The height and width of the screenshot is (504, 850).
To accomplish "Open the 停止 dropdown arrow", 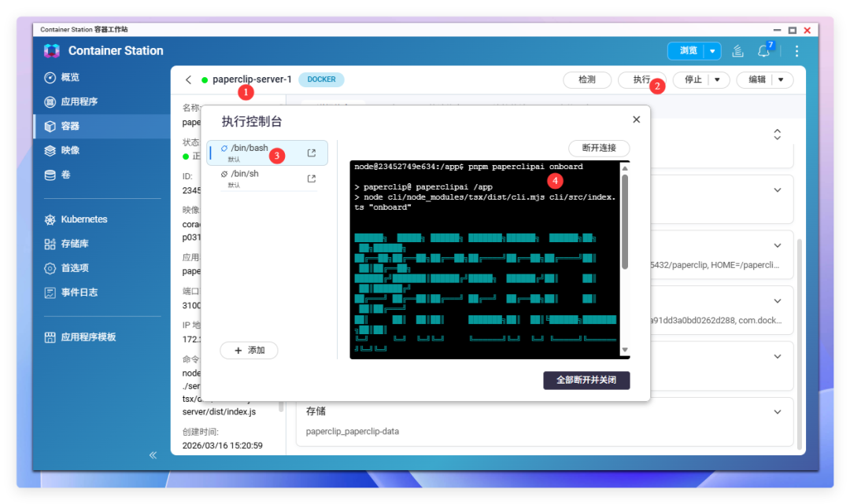I will (x=717, y=79).
